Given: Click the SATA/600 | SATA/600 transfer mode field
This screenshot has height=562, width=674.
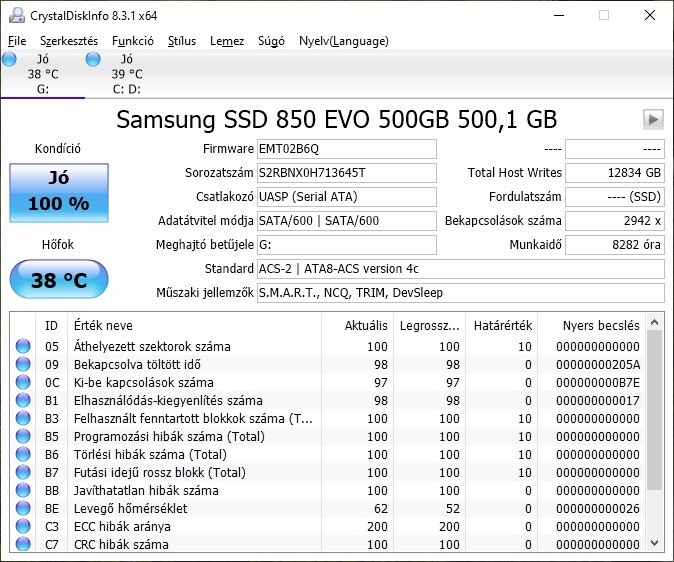Looking at the screenshot, I should click(347, 221).
